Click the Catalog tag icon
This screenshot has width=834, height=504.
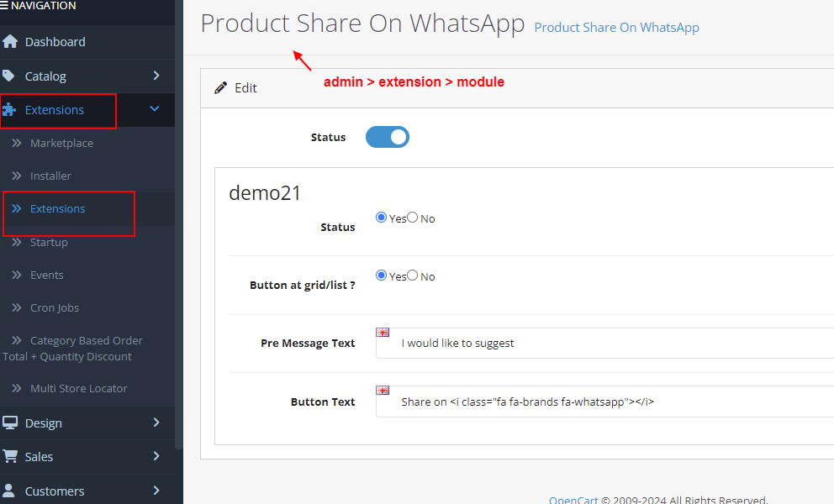[8, 76]
